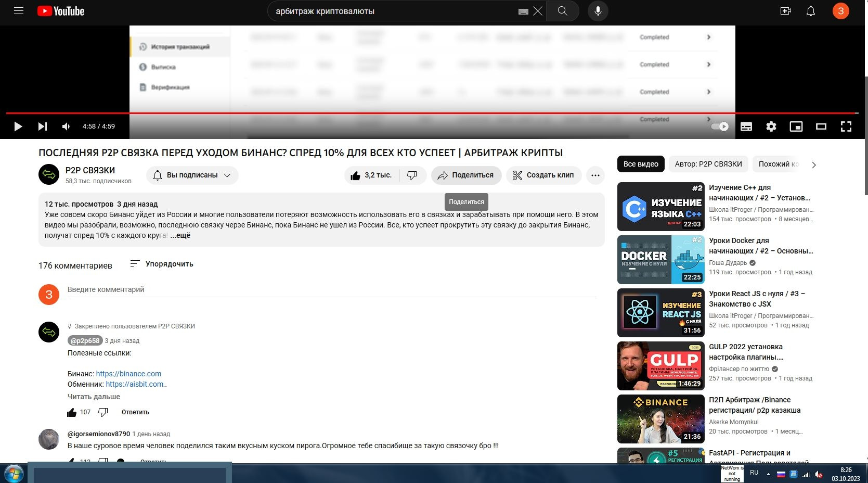This screenshot has height=483, width=868.
Task: Open the https://binance.com link
Action: pyautogui.click(x=128, y=374)
